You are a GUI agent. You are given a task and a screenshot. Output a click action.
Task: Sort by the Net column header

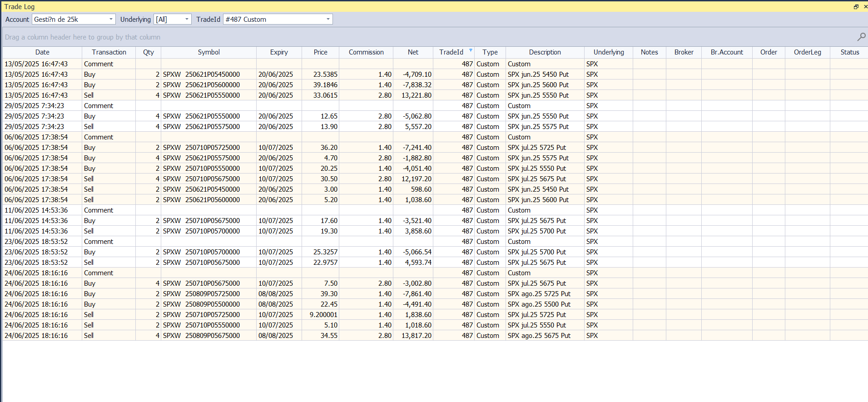pyautogui.click(x=413, y=52)
